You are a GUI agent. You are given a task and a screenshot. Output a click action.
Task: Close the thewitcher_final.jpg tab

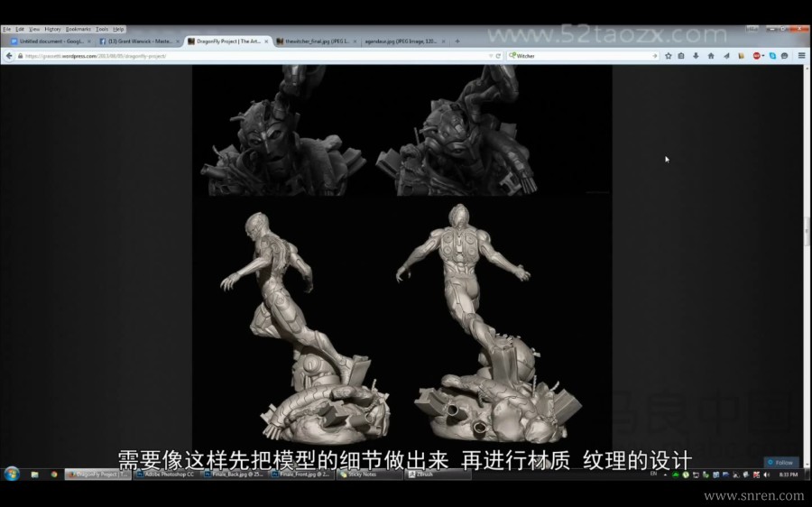coord(355,41)
